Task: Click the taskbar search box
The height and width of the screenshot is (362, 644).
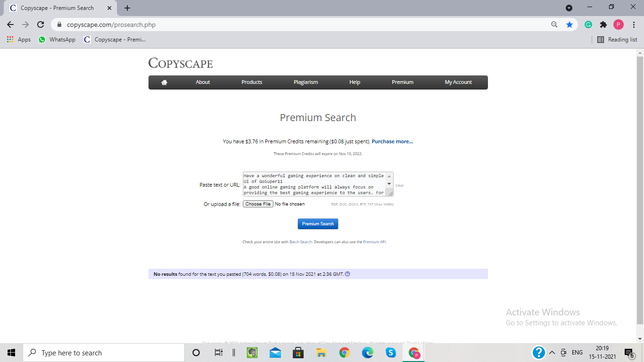Action: click(104, 353)
